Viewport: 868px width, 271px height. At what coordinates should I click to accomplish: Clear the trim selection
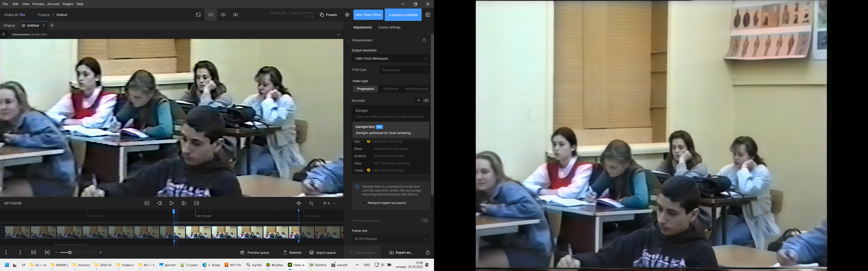click(33, 252)
